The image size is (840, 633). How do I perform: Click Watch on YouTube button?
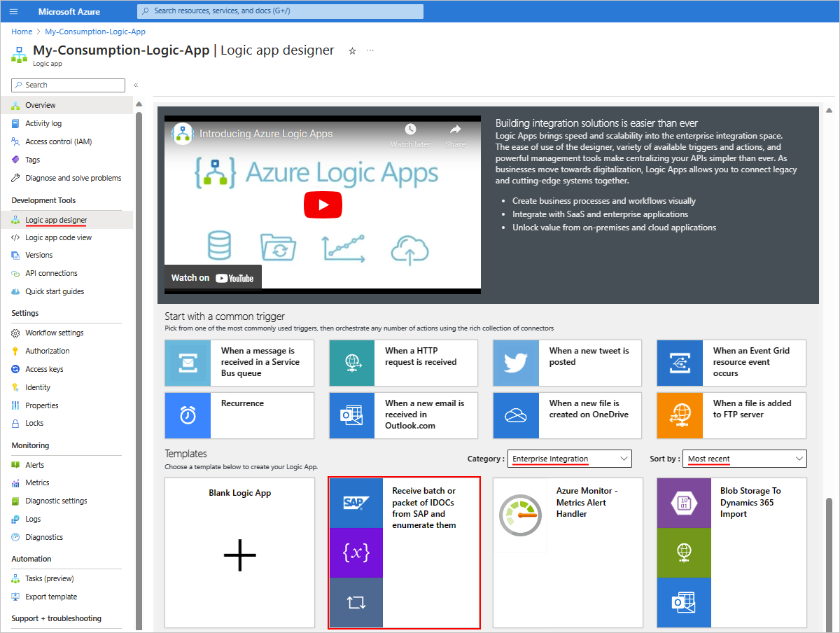click(x=213, y=278)
